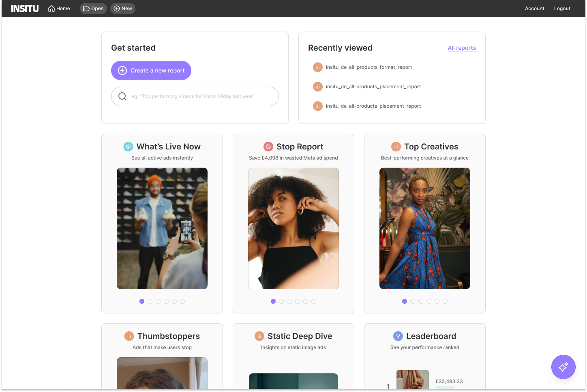Image resolution: width=587 pixels, height=392 pixels.
Task: Open the Top Creatives heading
Action: [431, 147]
